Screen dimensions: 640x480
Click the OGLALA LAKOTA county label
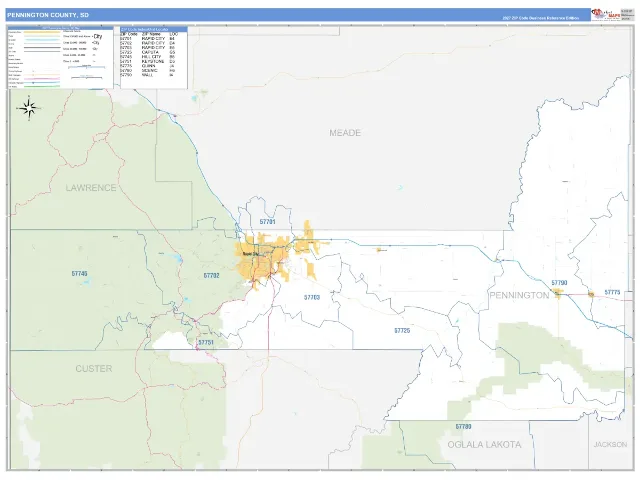(484, 444)
